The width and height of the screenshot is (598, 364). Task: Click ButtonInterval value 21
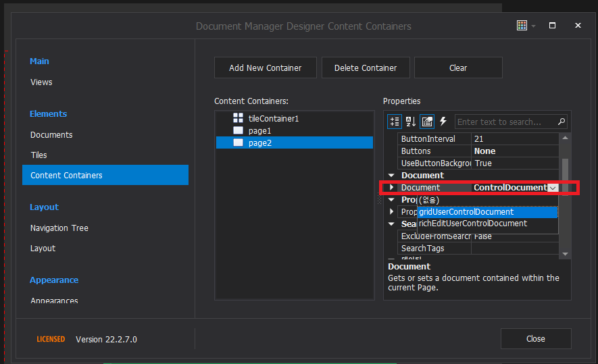click(x=516, y=138)
